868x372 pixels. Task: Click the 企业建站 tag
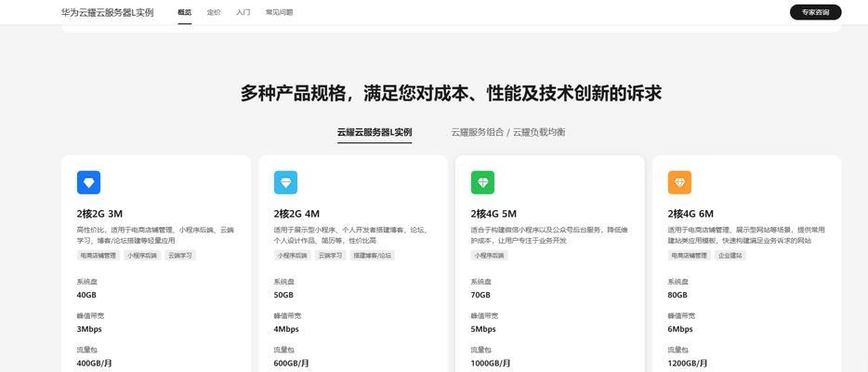pyautogui.click(x=730, y=256)
